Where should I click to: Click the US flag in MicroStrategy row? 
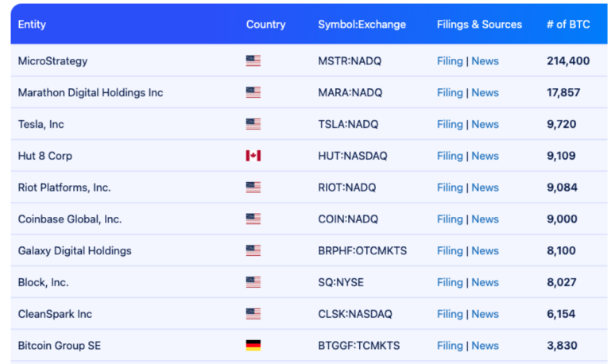tap(253, 60)
